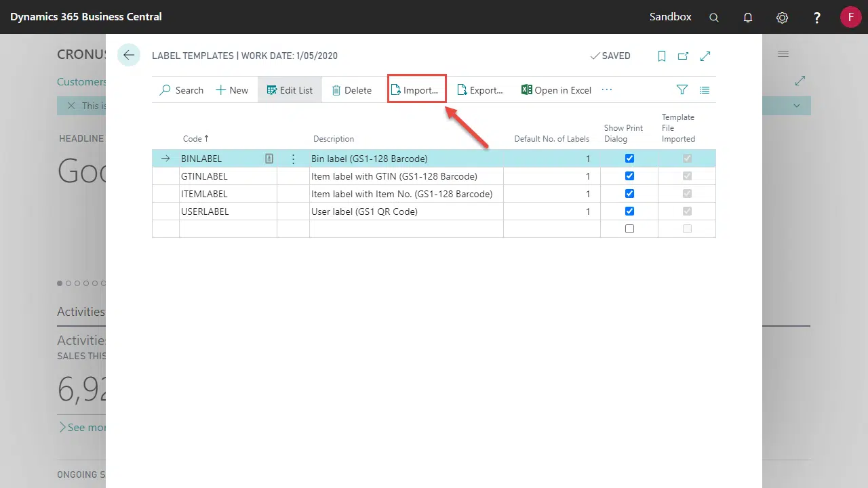The image size is (868, 488).
Task: Open the BINLABEL row options menu
Action: (x=293, y=159)
